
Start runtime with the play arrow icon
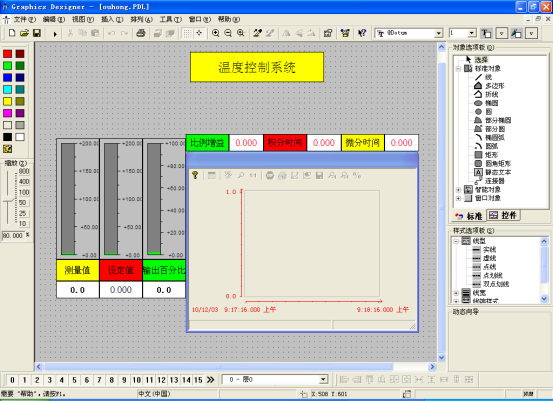pyautogui.click(x=55, y=34)
